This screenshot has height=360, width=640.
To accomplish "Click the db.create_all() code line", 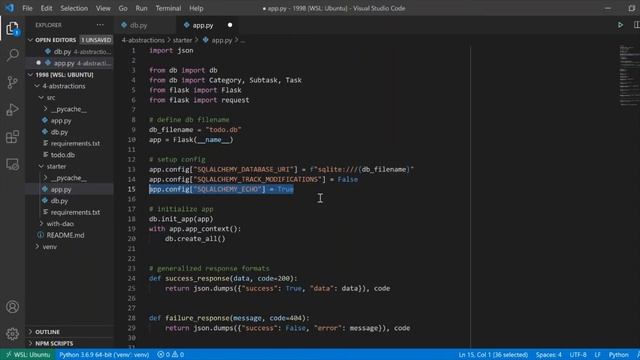I will (195, 239).
